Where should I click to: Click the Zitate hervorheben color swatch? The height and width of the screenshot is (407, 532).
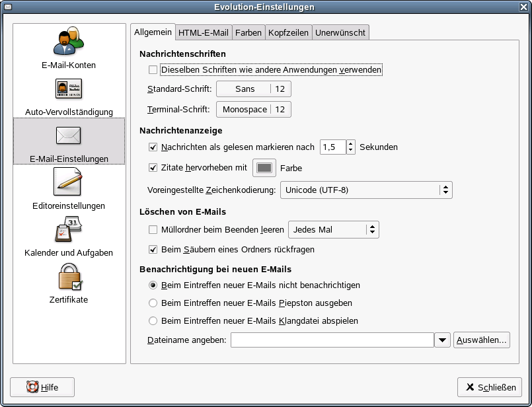click(x=264, y=168)
